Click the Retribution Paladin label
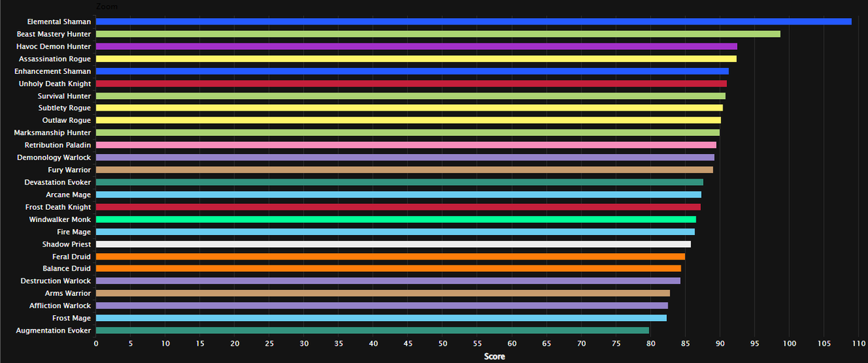This screenshot has height=363, width=868. click(x=58, y=145)
